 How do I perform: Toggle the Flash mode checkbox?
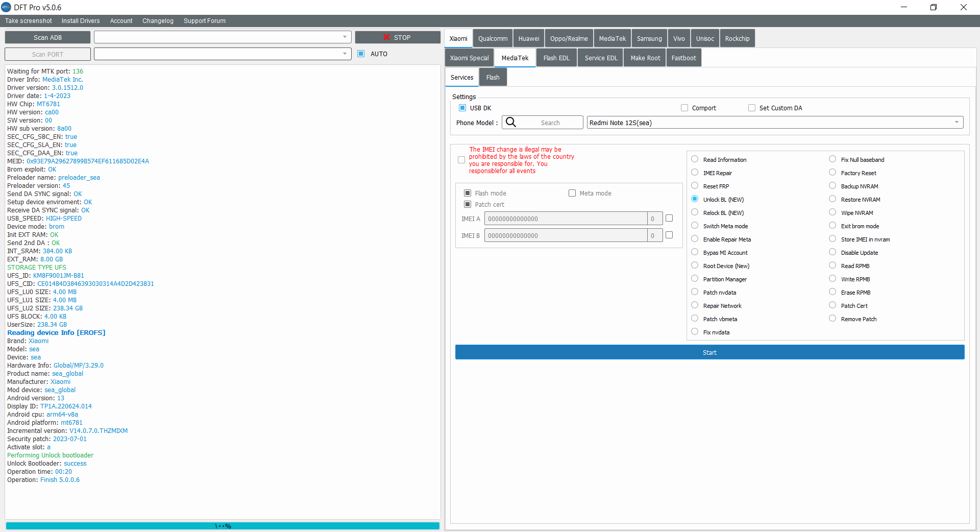[468, 193]
